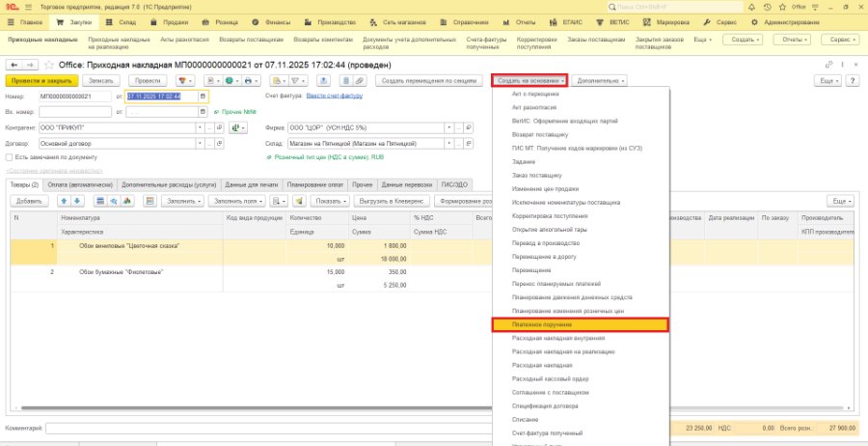
Task: Open the Маркировка section
Action: pyautogui.click(x=666, y=23)
